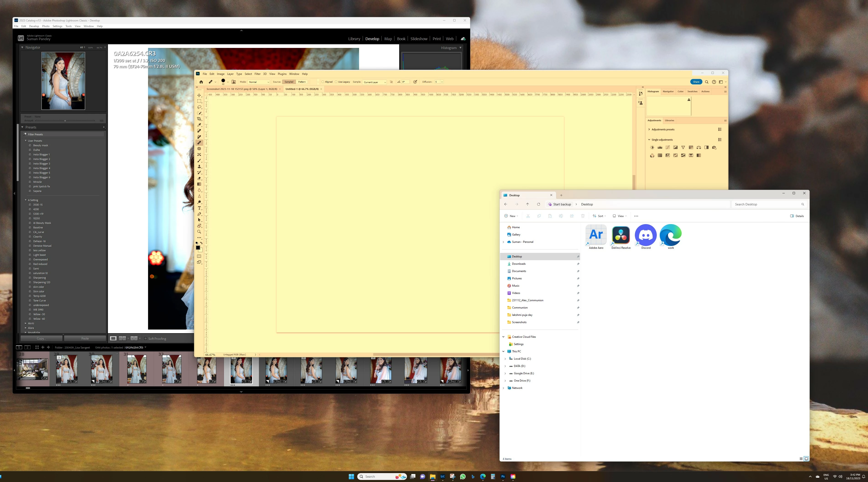Open the Mode dropdown set to Normal

pos(259,82)
